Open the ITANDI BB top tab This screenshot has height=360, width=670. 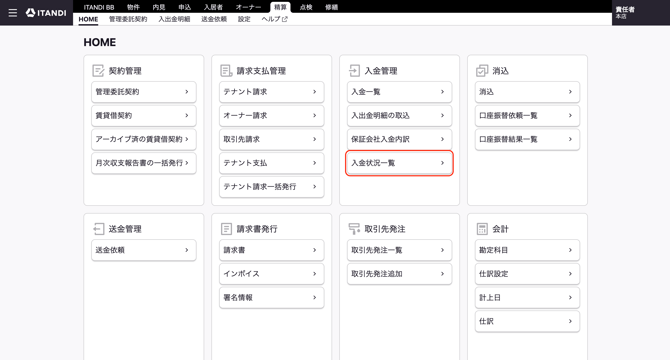(x=99, y=7)
